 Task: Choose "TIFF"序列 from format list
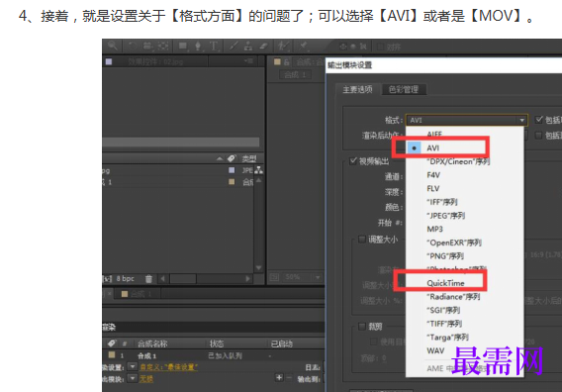pos(443,324)
